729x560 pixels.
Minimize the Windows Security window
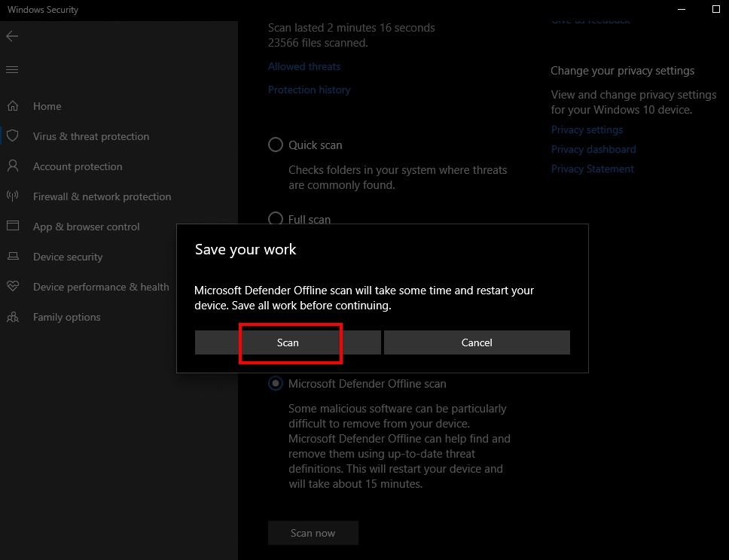coord(682,9)
